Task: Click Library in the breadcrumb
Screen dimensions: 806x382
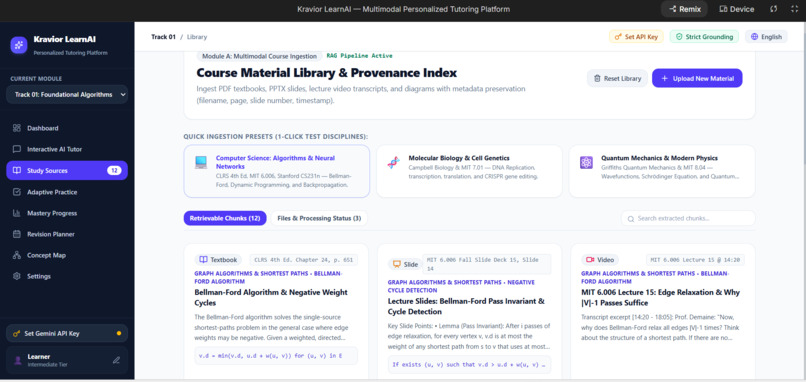Action: coord(197,37)
